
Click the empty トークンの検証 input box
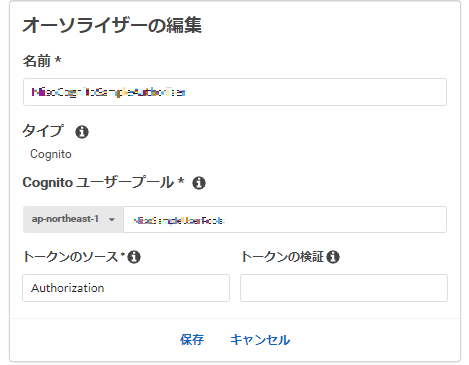(x=344, y=288)
